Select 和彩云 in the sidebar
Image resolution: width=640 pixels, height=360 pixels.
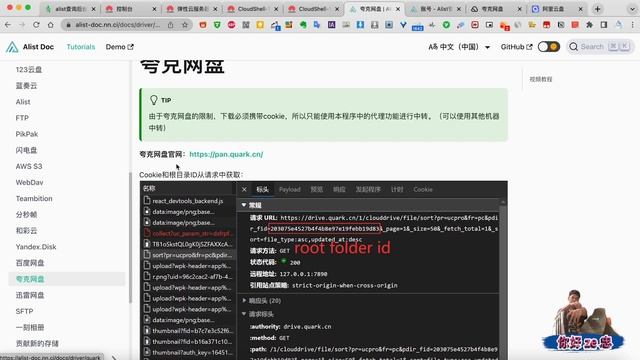(27, 231)
